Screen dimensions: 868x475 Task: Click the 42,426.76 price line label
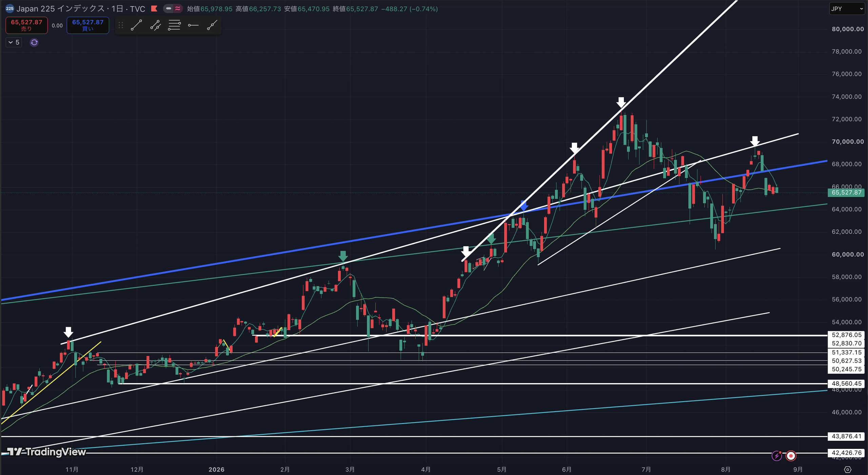coord(847,453)
